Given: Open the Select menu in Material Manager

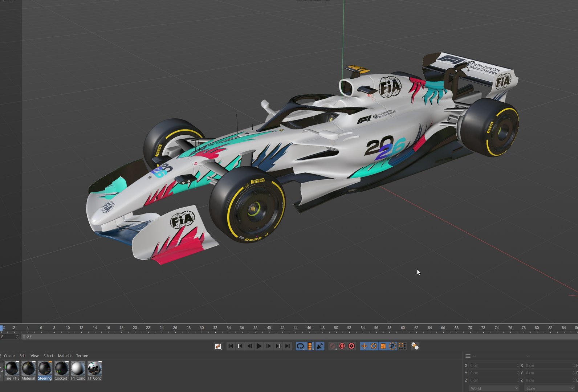Looking at the screenshot, I should tap(48, 356).
